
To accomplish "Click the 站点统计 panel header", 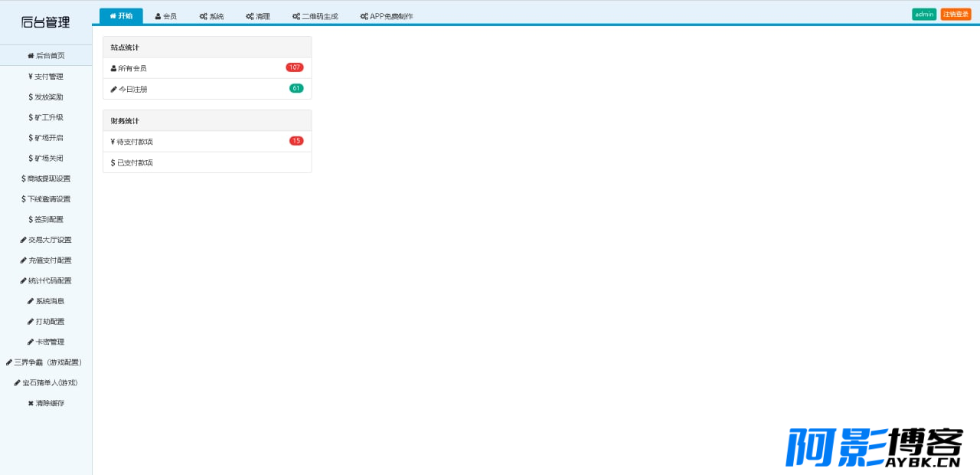I will click(x=207, y=47).
